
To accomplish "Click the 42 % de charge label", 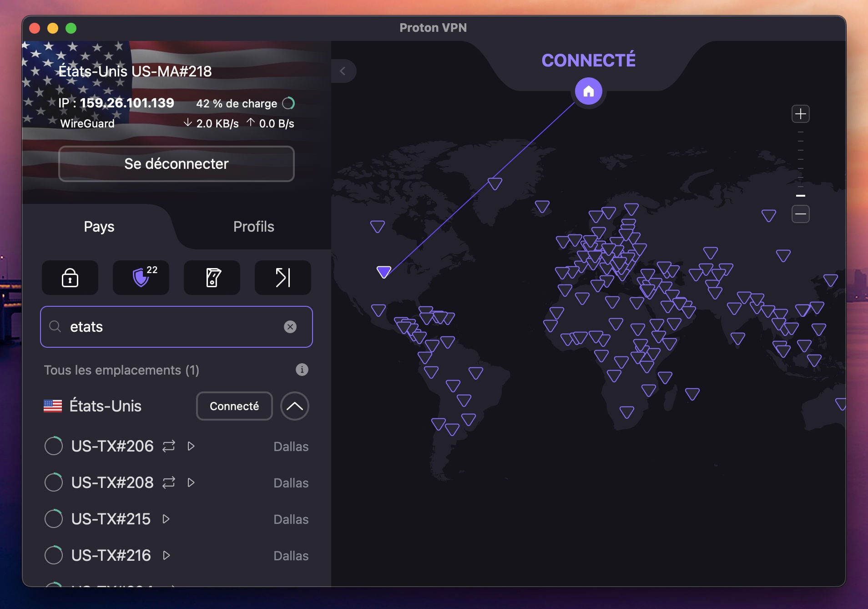I will point(237,103).
